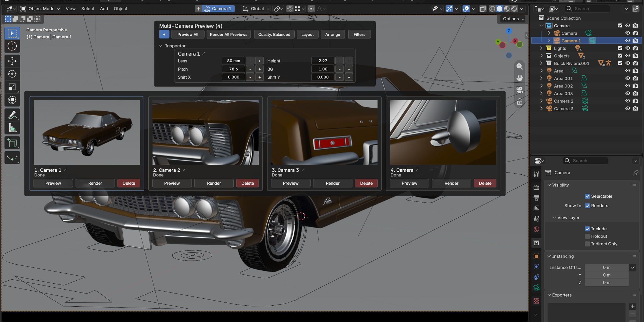This screenshot has width=644, height=322.
Task: Open the Add menu
Action: tap(104, 9)
